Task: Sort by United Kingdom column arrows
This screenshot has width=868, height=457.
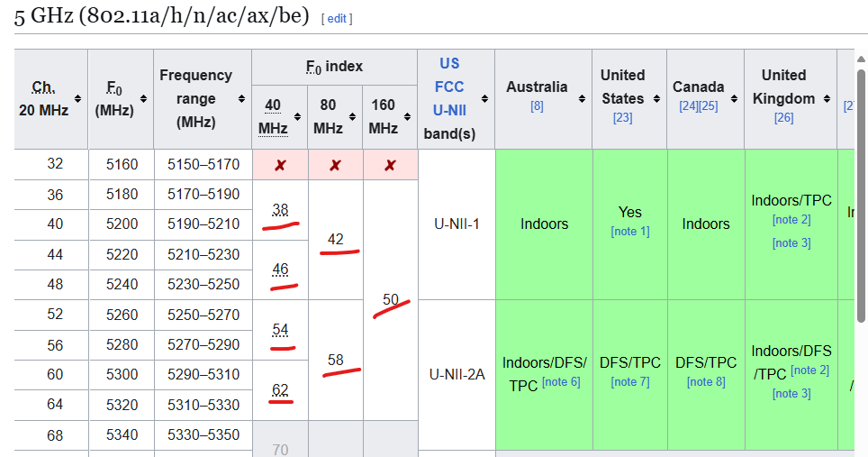Action: coord(827,98)
